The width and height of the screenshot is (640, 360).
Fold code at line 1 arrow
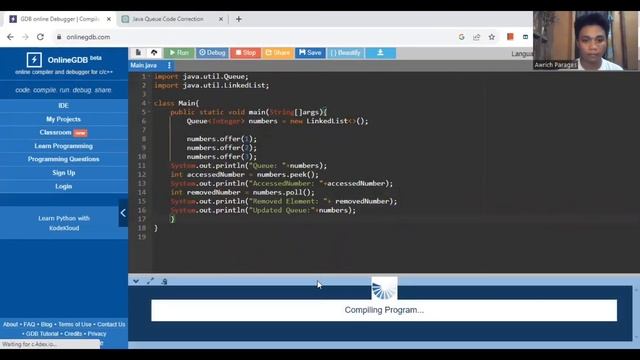tap(149, 76)
